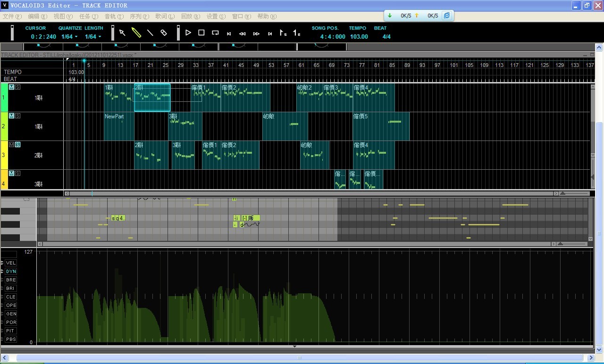This screenshot has height=364, width=604.
Task: Jump to the song end
Action: pos(270,33)
